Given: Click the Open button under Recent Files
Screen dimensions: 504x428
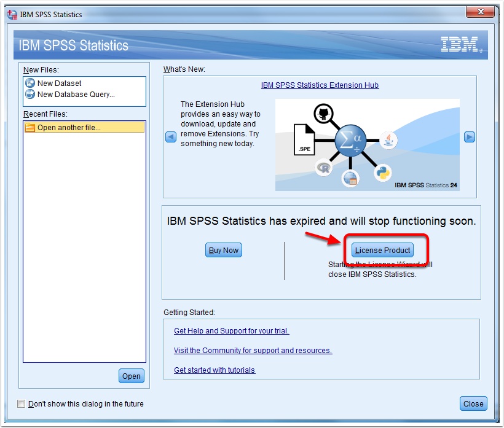Looking at the screenshot, I should (x=132, y=376).
